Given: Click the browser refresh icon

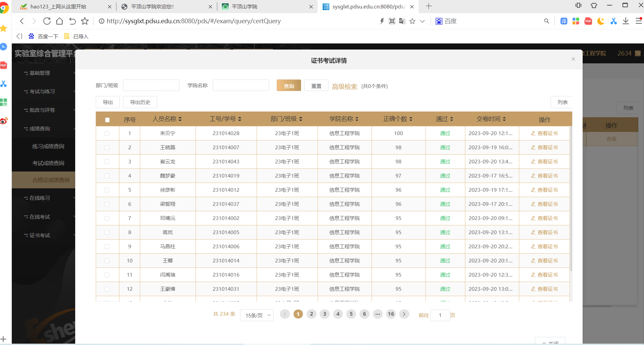Looking at the screenshot, I should pos(47,21).
